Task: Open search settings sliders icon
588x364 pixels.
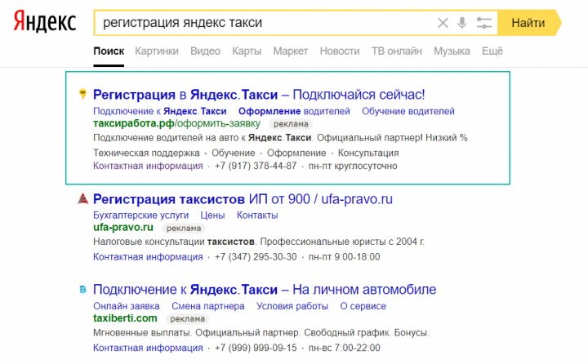Action: coord(483,23)
